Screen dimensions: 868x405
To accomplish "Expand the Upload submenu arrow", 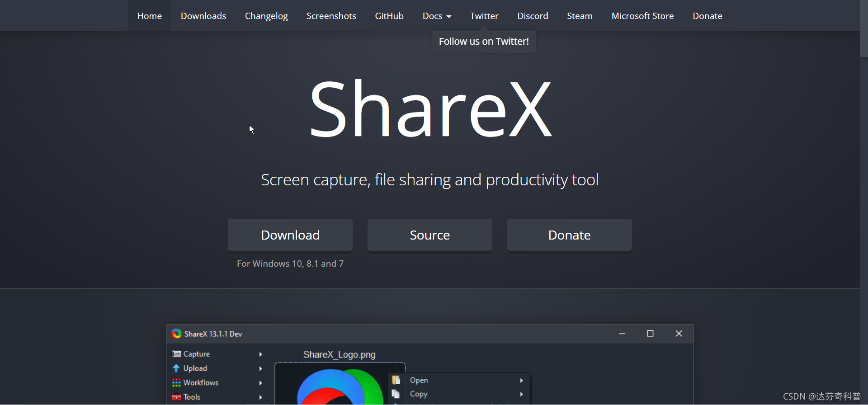I will pyautogui.click(x=260, y=368).
